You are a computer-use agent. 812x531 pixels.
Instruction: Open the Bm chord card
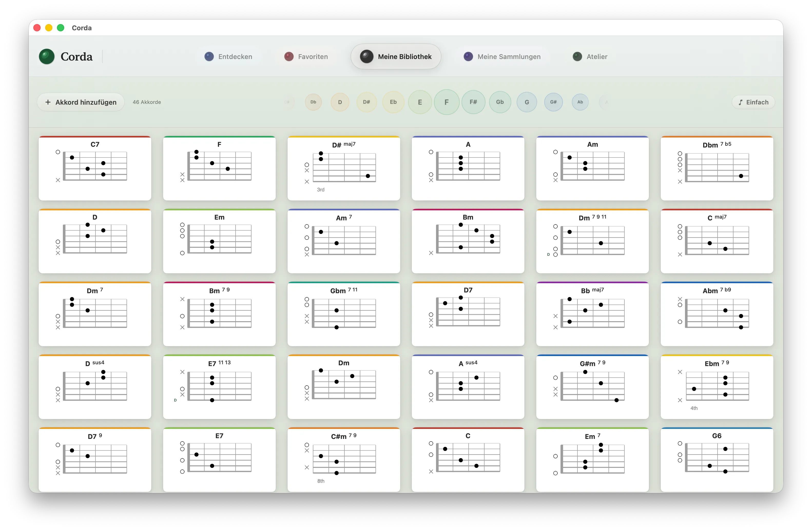[468, 241]
